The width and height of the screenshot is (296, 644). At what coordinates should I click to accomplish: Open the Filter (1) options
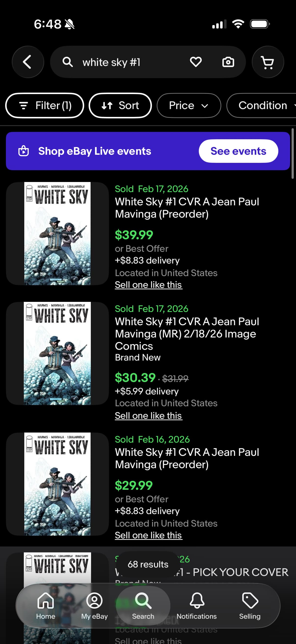[45, 105]
